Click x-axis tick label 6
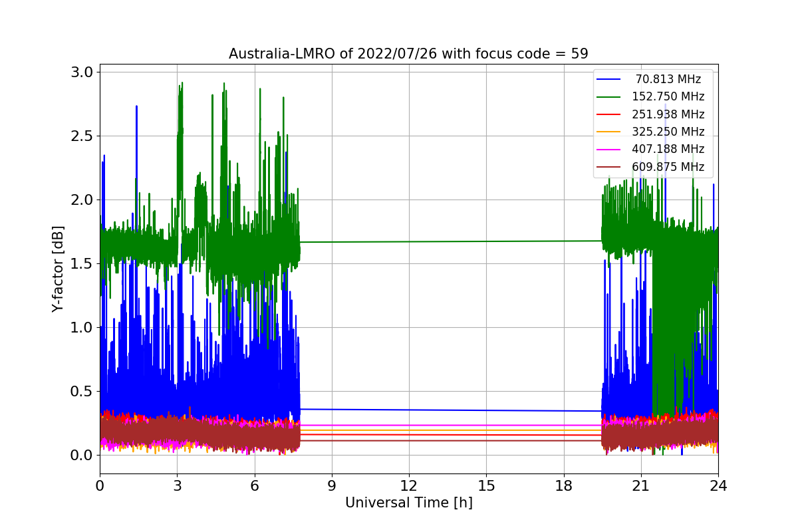 (254, 486)
